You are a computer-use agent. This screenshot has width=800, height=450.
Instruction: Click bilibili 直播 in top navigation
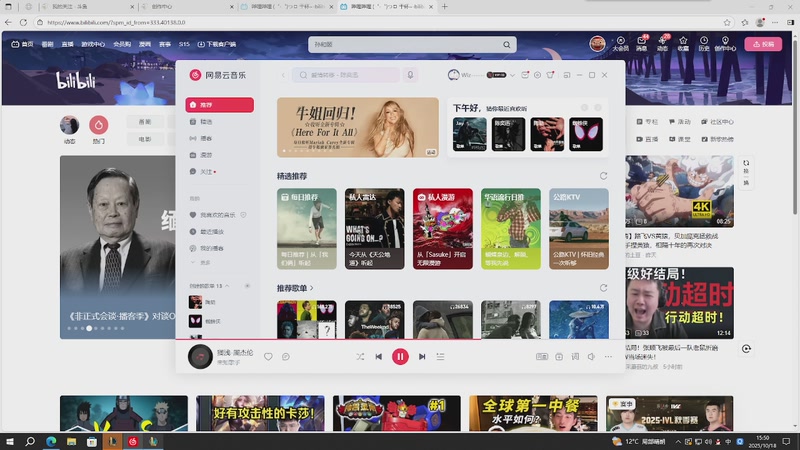67,44
